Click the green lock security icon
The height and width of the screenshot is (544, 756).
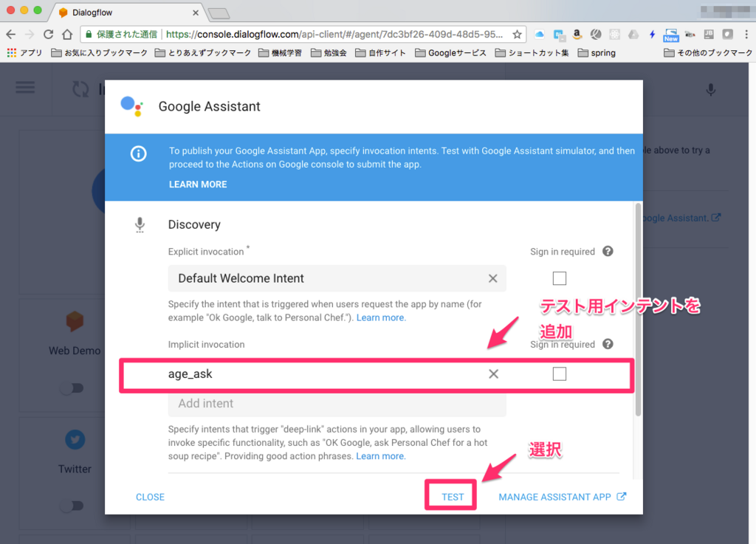coord(89,34)
